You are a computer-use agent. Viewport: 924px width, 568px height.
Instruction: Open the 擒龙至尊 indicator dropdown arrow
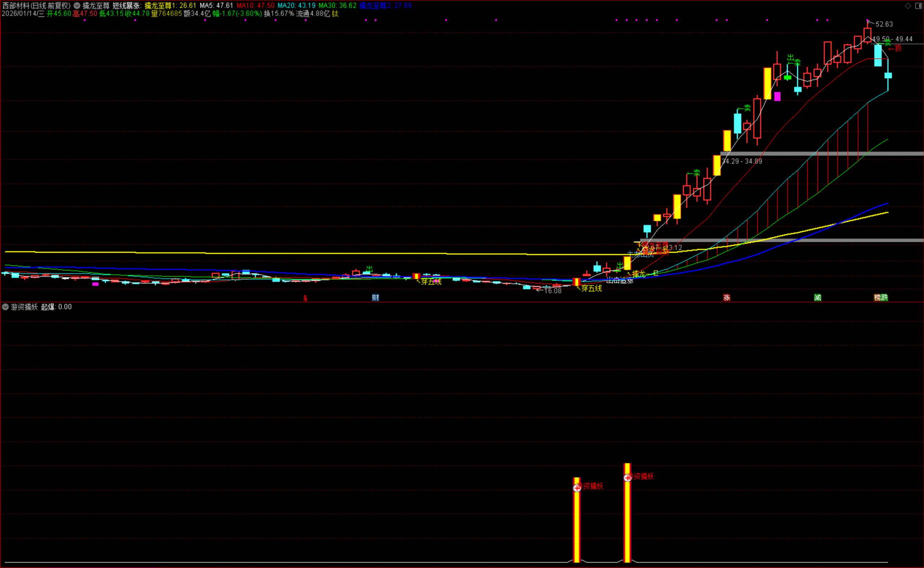pyautogui.click(x=77, y=6)
